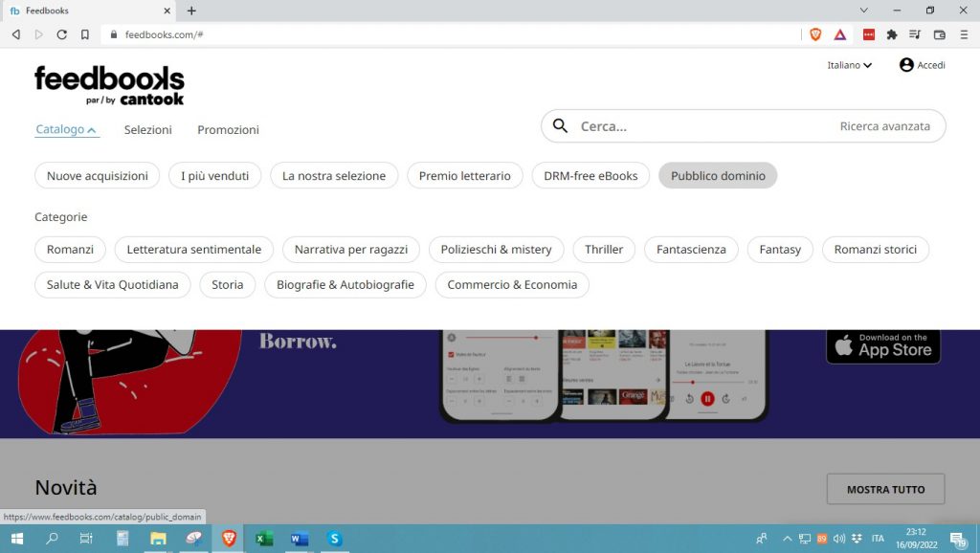Click the MOSTRA TUTTO button
Viewport: 980px width, 553px height.
[x=885, y=489]
